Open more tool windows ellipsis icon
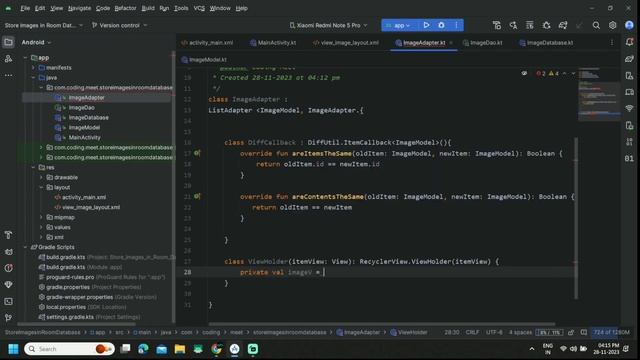Image resolution: width=640 pixels, height=360 pixels. pyautogui.click(x=8, y=75)
